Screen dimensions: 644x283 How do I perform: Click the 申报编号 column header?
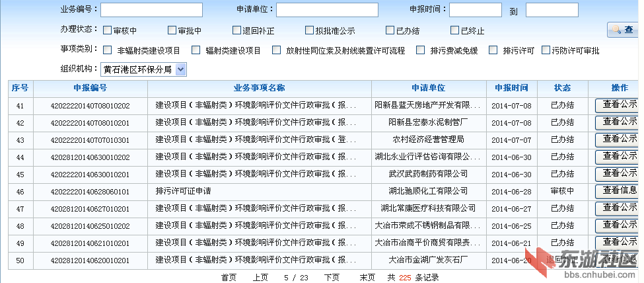pyautogui.click(x=90, y=88)
